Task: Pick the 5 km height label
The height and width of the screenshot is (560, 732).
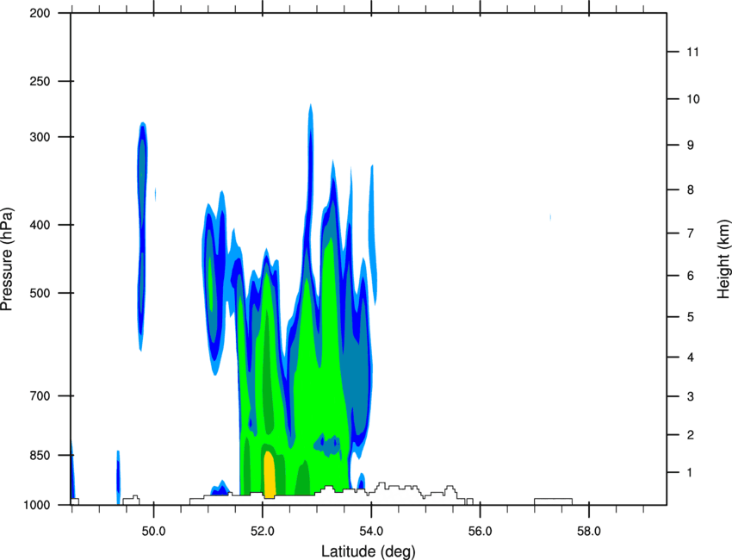Action: [691, 317]
